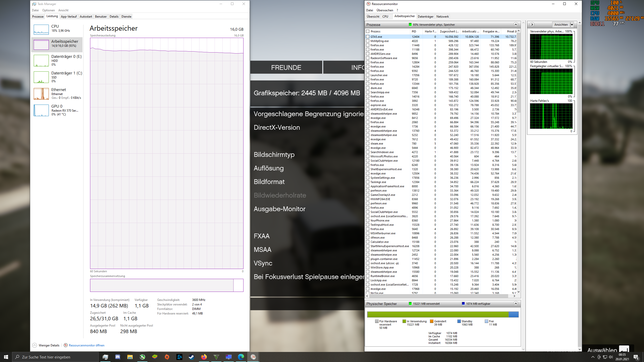Check the dwm.exe process checkbox
The width and height of the screenshot is (644, 362).
click(x=368, y=88)
